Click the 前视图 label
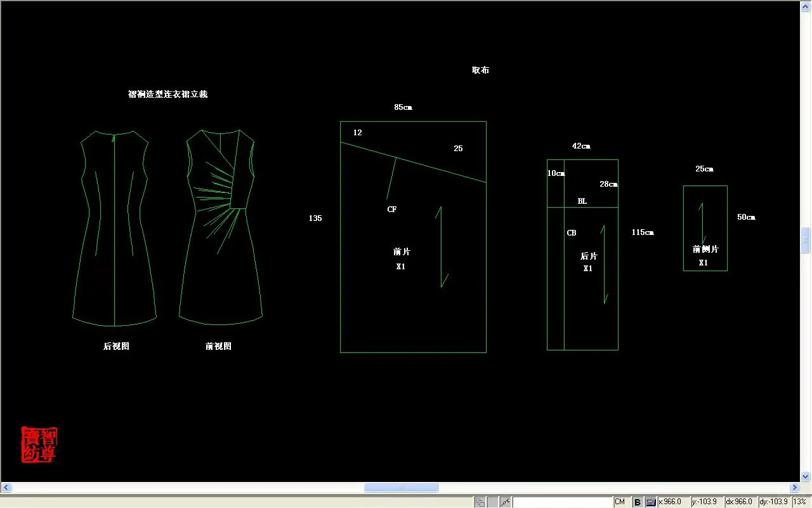This screenshot has height=508, width=812. pyautogui.click(x=218, y=346)
